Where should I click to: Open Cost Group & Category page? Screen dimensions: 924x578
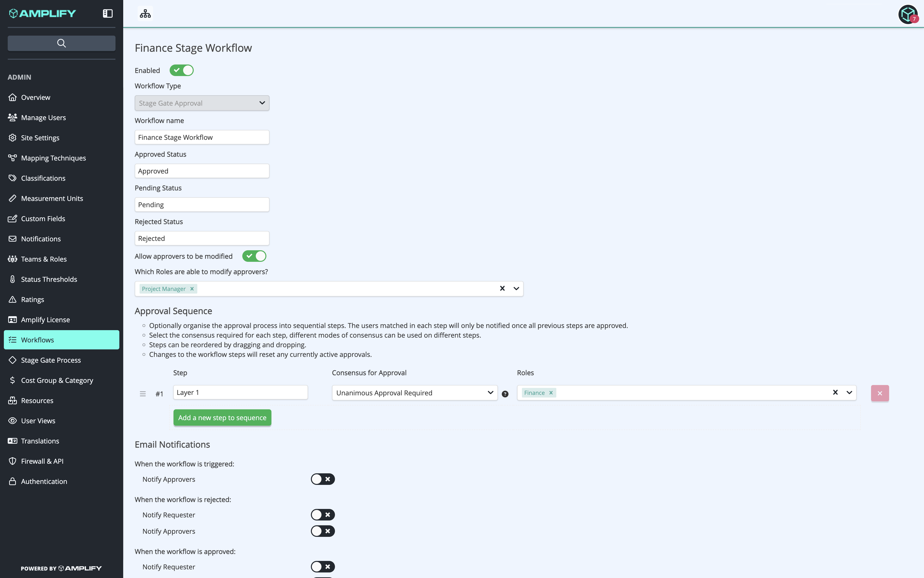(x=62, y=380)
